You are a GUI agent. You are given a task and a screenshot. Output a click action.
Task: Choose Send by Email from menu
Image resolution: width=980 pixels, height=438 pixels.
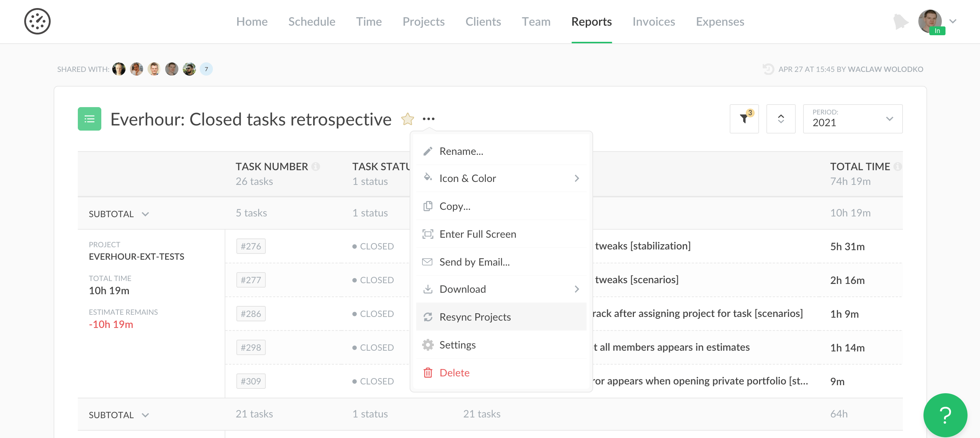tap(474, 262)
